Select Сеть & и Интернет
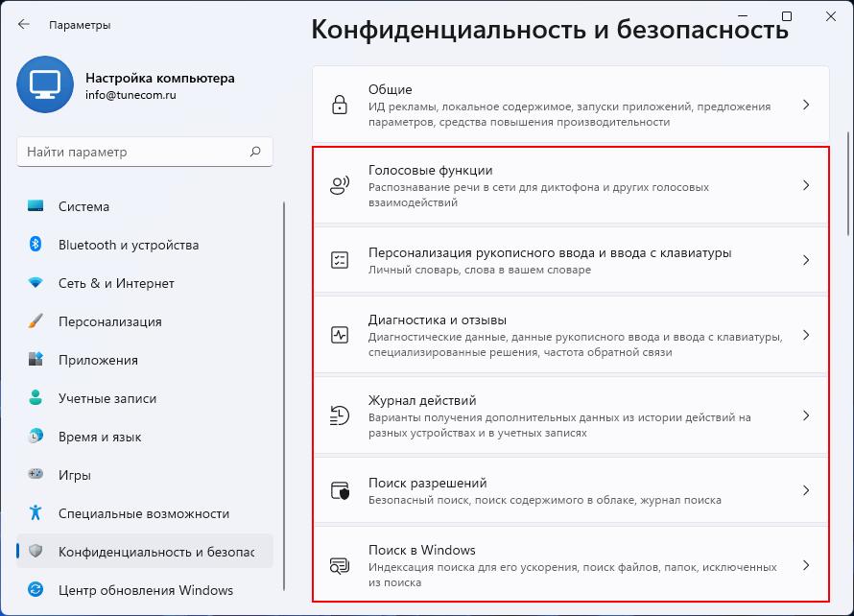 coord(145,283)
